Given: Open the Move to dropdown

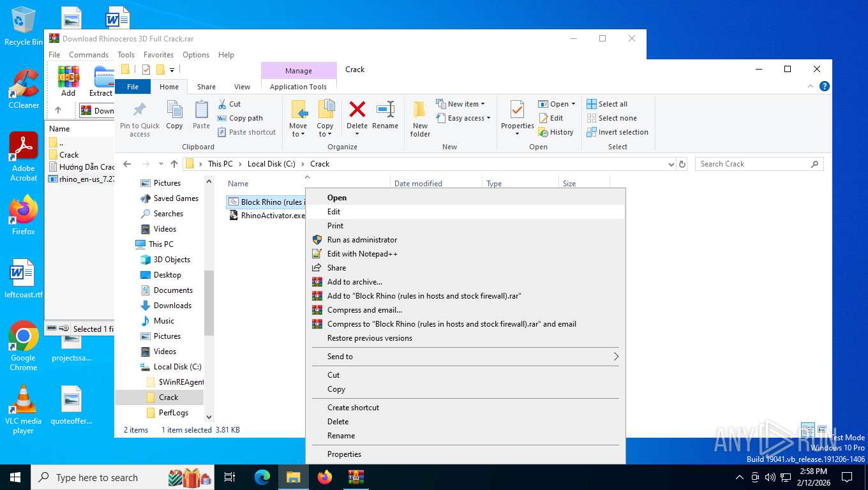Looking at the screenshot, I should (x=298, y=130).
